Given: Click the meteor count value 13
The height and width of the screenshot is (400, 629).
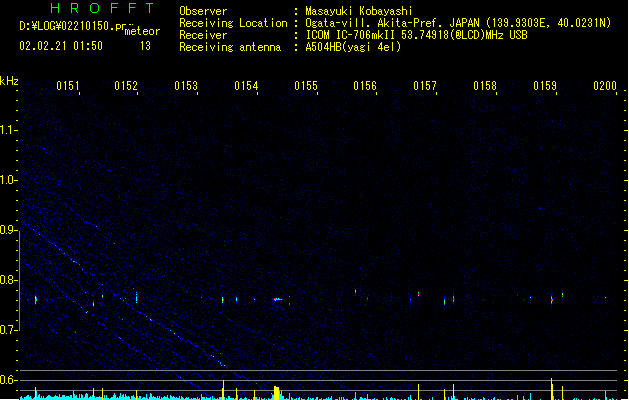Looking at the screenshot, I should click(145, 46).
